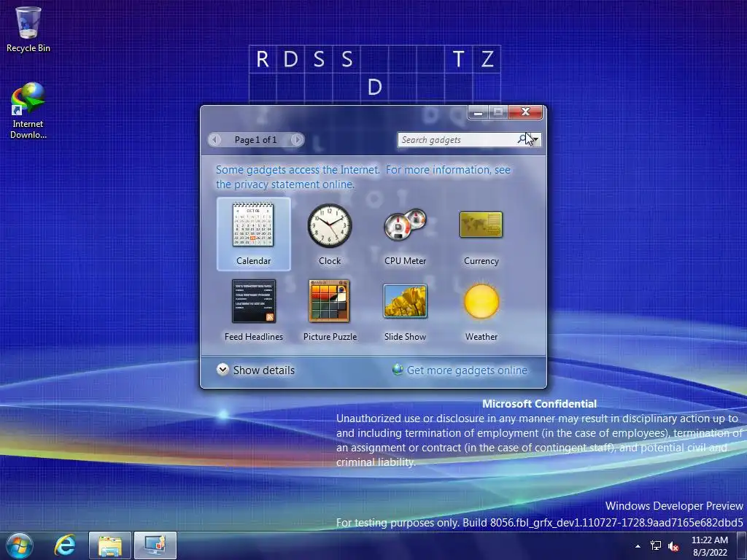
Task: Select the Calendar gadget icon
Action: click(x=253, y=225)
